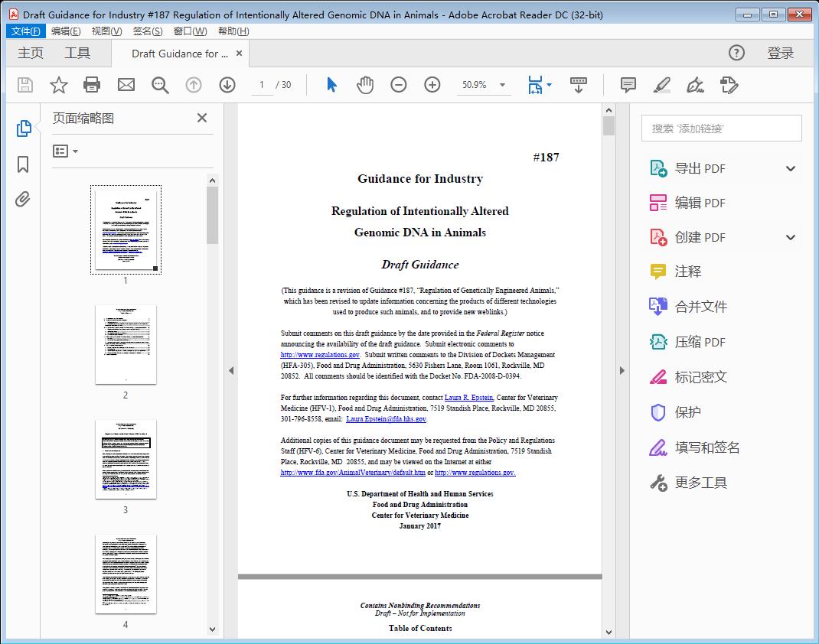Viewport: 819px width, 644px height.
Task: Select the highlighter pen tool
Action: click(x=662, y=85)
